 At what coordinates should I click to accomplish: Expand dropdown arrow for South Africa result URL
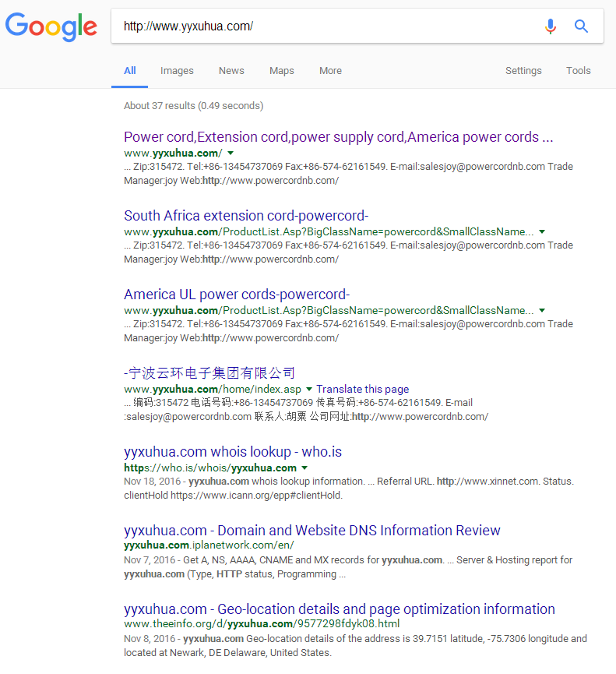[542, 231]
